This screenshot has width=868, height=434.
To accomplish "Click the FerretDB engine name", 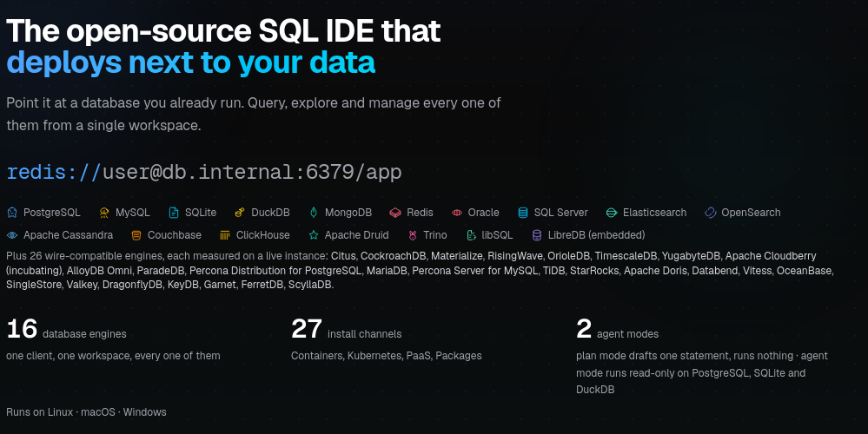I will click(262, 286).
